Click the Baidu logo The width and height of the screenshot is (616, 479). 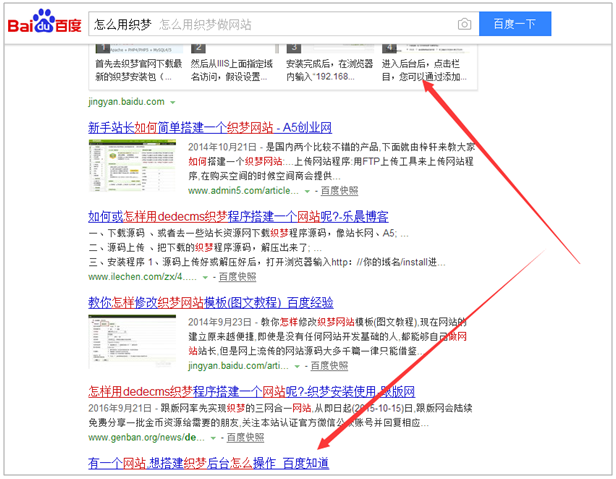44,23
